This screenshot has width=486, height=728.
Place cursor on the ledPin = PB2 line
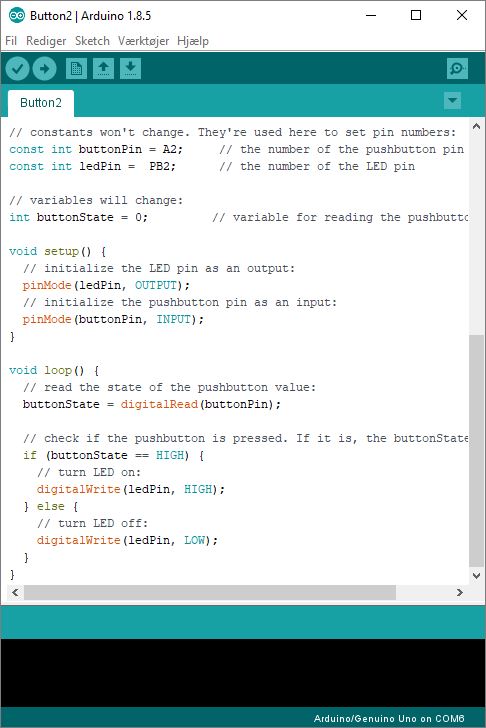[x=212, y=166]
